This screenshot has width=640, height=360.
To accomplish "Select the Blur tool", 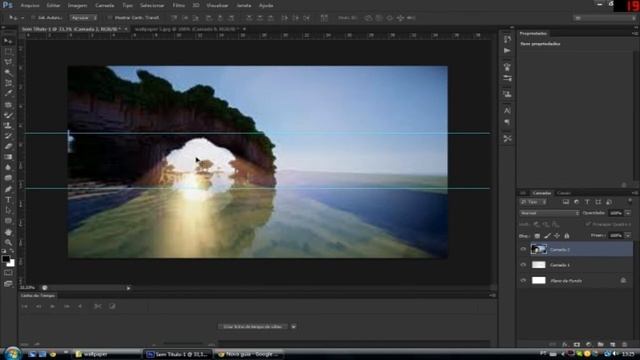I will pyautogui.click(x=8, y=167).
